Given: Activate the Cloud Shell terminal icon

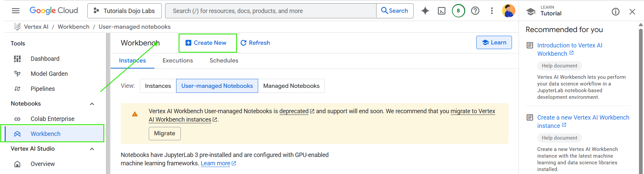Looking at the screenshot, I should pyautogui.click(x=442, y=11).
